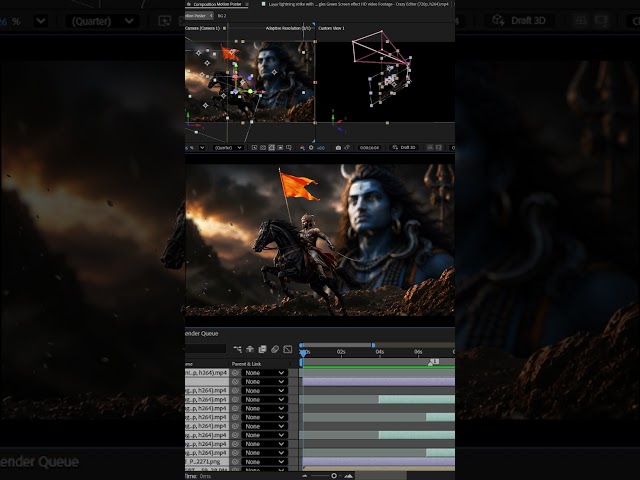Switch to Composition Motion Poster tab
The width and height of the screenshot is (640, 480).
(x=217, y=4)
